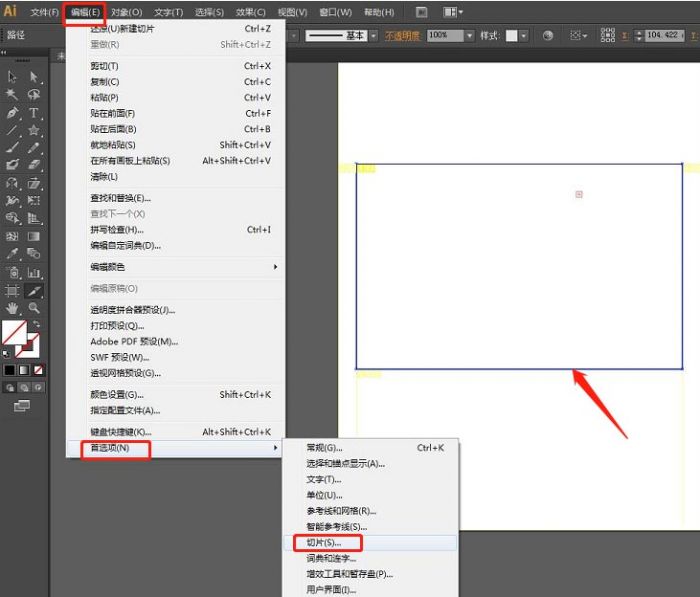
Task: Open the 文字(T) menu
Action: click(168, 12)
